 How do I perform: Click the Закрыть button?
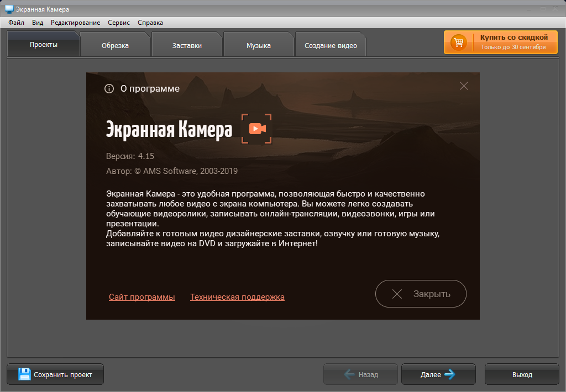pyautogui.click(x=421, y=294)
